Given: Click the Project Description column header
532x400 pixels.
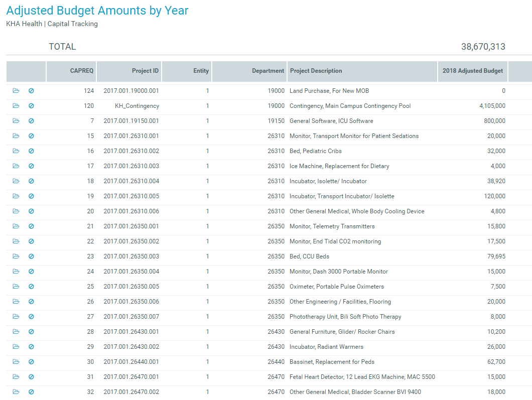Looking at the screenshot, I should 362,71.
